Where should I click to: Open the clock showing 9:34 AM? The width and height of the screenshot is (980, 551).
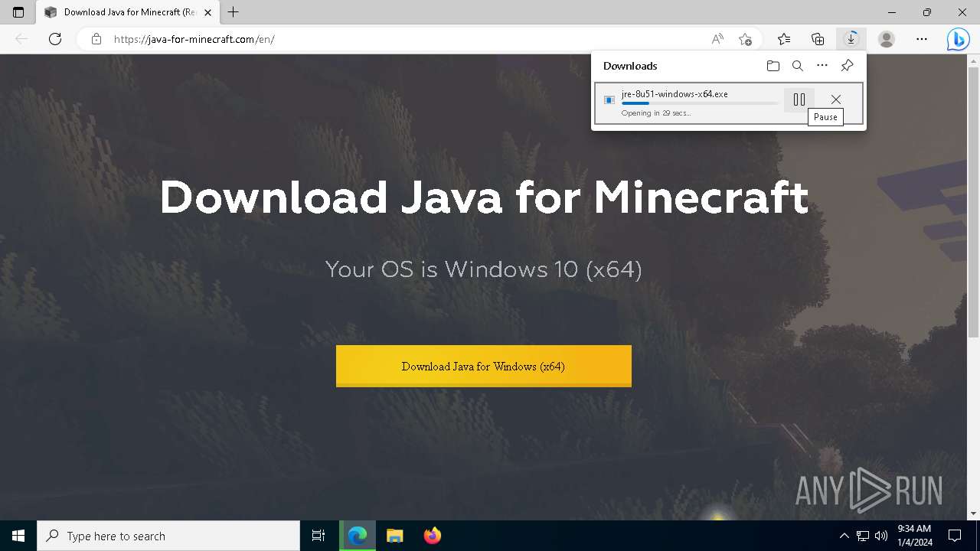[x=915, y=536]
